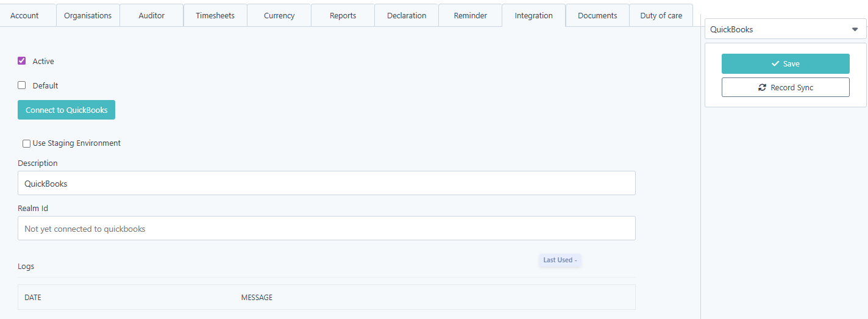Click the Realm Id input field
The width and height of the screenshot is (868, 319).
327,228
